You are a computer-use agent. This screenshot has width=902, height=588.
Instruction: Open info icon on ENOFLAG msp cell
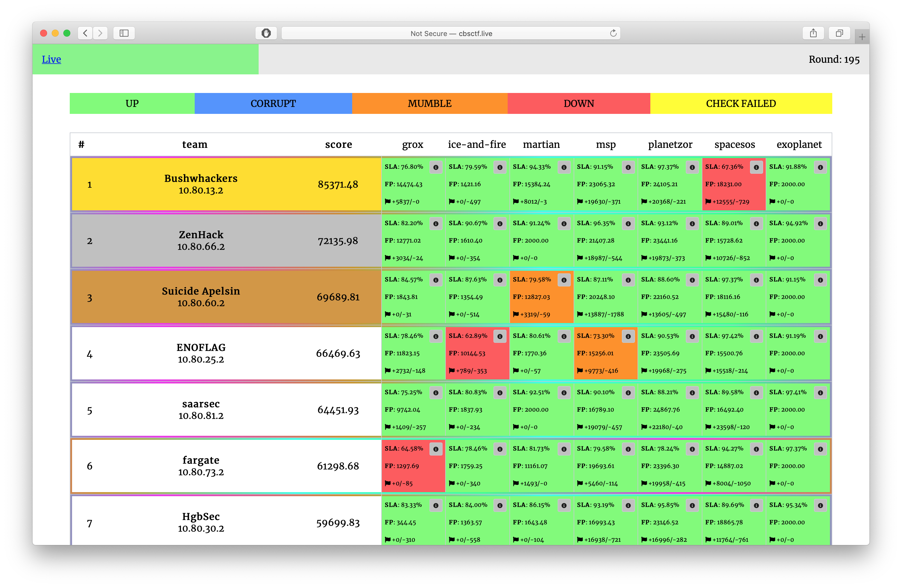[628, 336]
